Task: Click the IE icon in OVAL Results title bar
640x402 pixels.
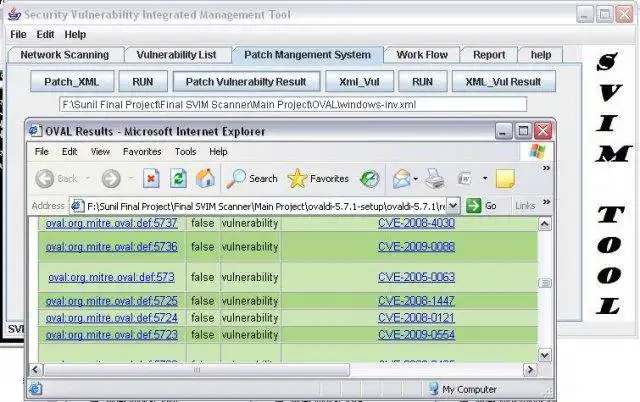Action: (x=35, y=131)
